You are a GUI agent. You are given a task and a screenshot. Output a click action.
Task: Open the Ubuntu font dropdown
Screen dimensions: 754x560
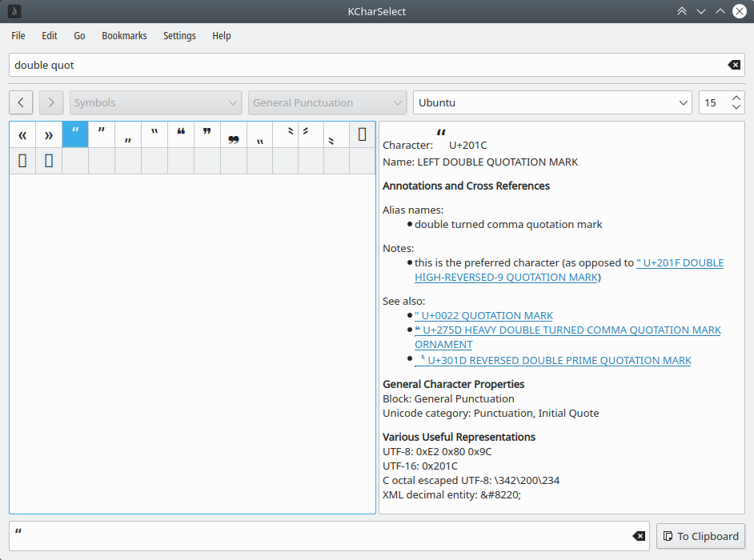(552, 102)
